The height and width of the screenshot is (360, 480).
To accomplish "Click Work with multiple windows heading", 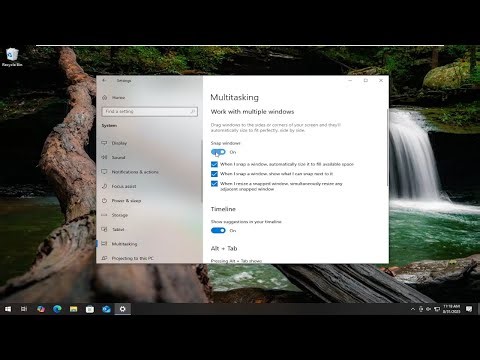I will (x=252, y=112).
